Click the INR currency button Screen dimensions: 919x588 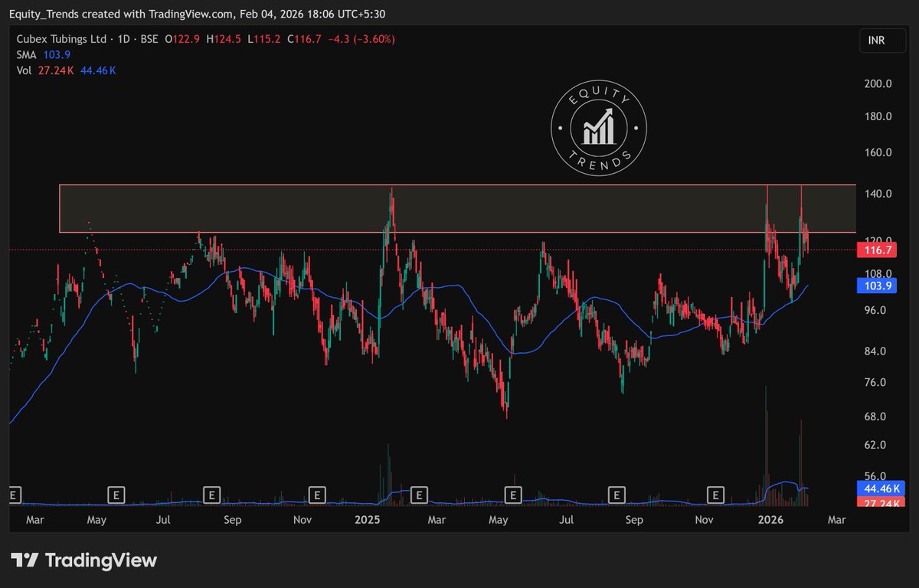tap(881, 41)
